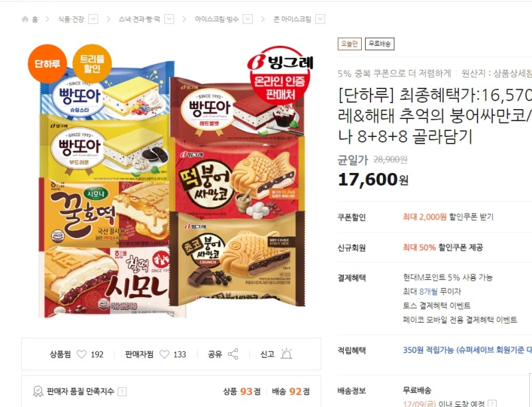Expand the 식품·건강 breadcrumb dropdown
532x407 pixels.
tap(93, 19)
